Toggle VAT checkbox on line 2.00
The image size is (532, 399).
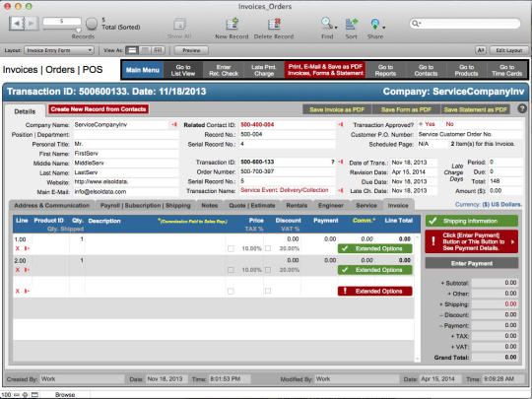268,270
